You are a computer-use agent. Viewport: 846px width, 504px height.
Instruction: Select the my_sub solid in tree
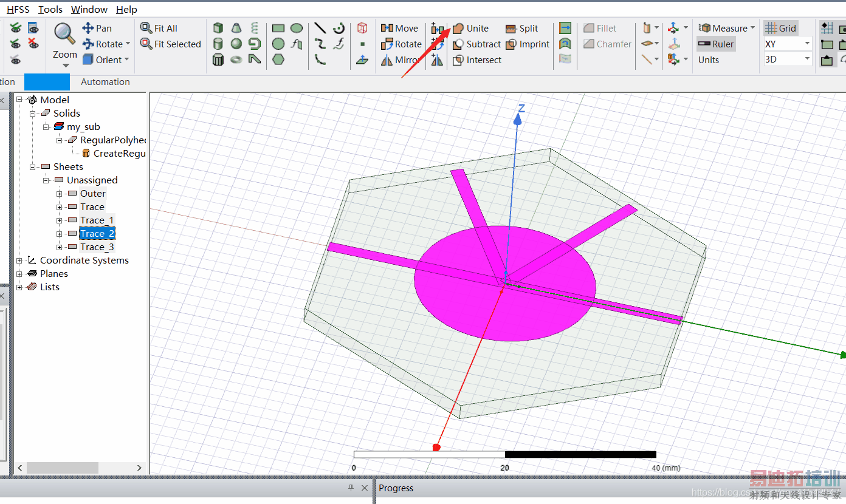(x=83, y=127)
